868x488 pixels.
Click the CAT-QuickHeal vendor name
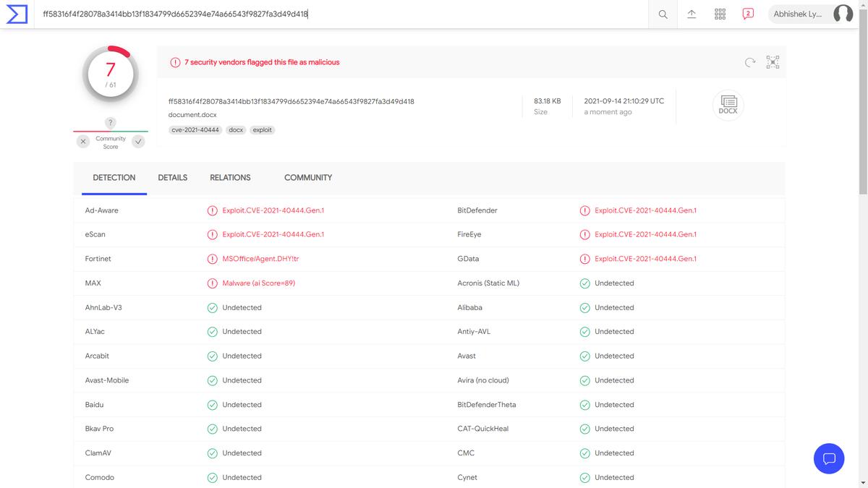(483, 429)
